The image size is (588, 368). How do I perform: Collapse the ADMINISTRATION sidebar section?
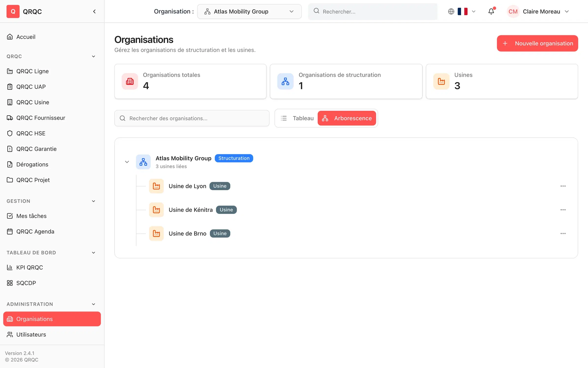pos(93,304)
